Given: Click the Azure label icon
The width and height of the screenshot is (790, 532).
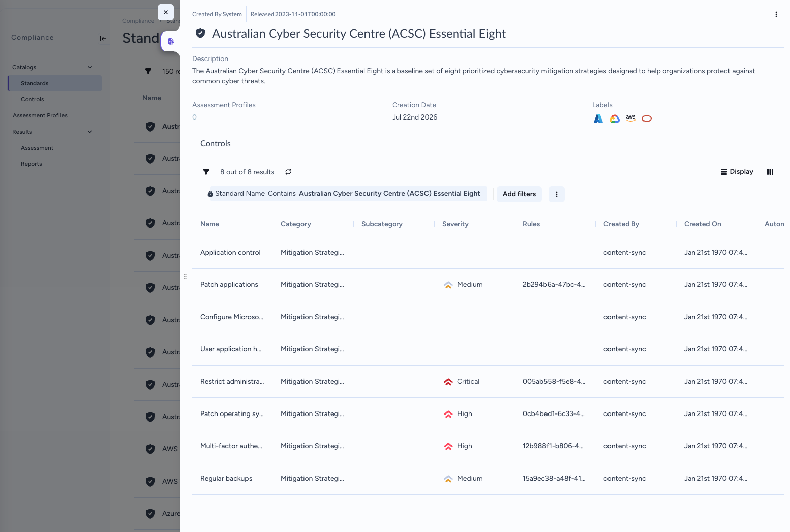Looking at the screenshot, I should pos(598,119).
